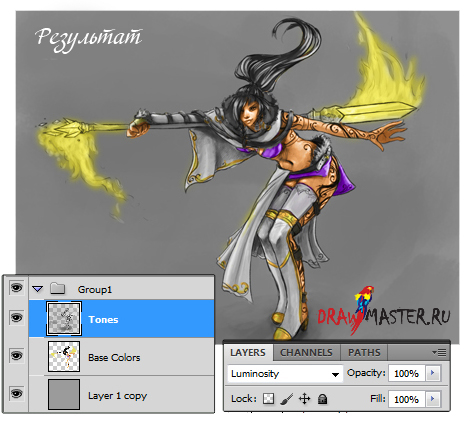Switch to the Channels tab
Viewport: 470px width, 421px height.
pos(306,353)
